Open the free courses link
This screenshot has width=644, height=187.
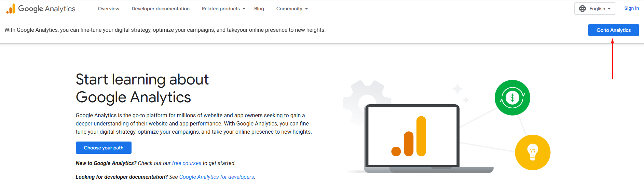point(187,163)
